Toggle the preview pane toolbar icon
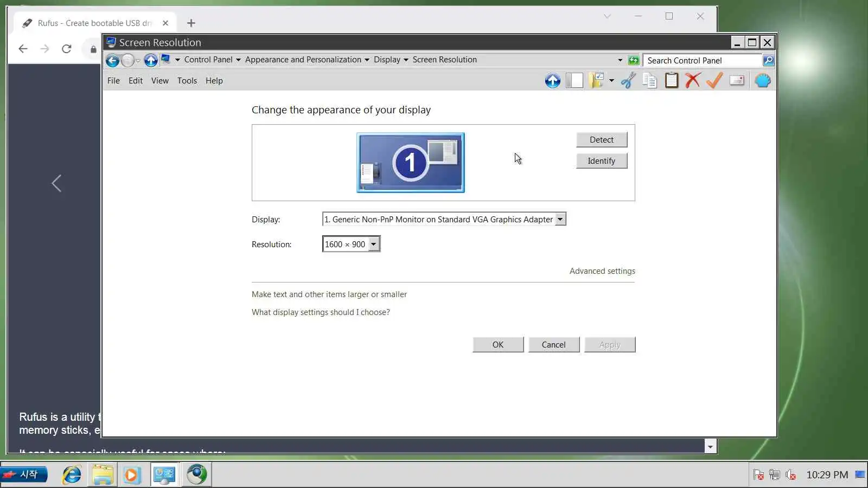The image size is (868, 488). point(574,81)
